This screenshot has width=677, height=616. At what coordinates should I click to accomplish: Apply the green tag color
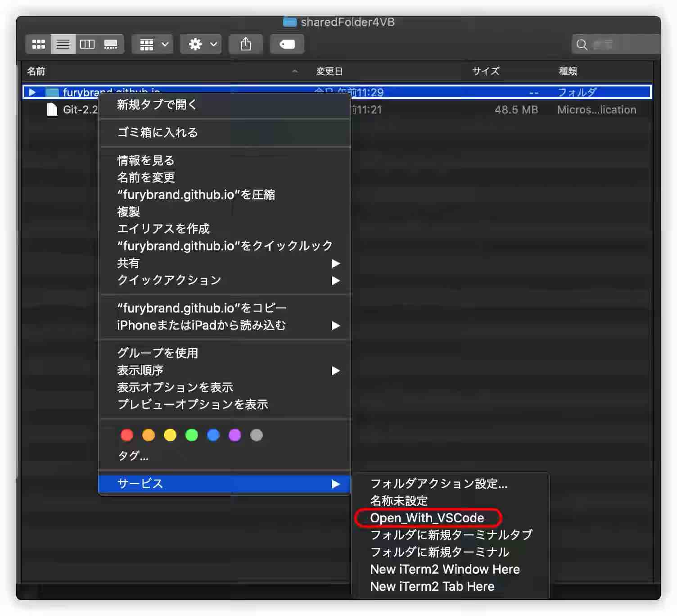coord(192,435)
